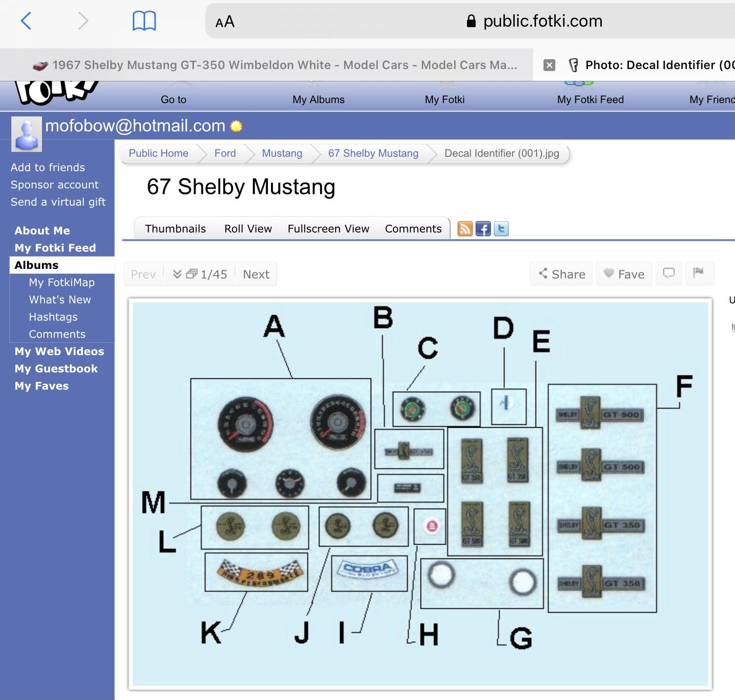Click the speech bubble comment icon

point(669,273)
